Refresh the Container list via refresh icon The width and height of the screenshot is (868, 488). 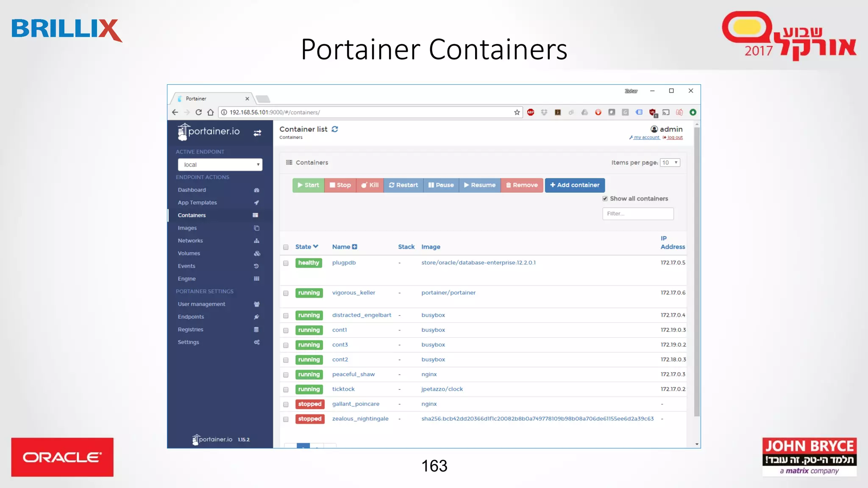pyautogui.click(x=335, y=129)
